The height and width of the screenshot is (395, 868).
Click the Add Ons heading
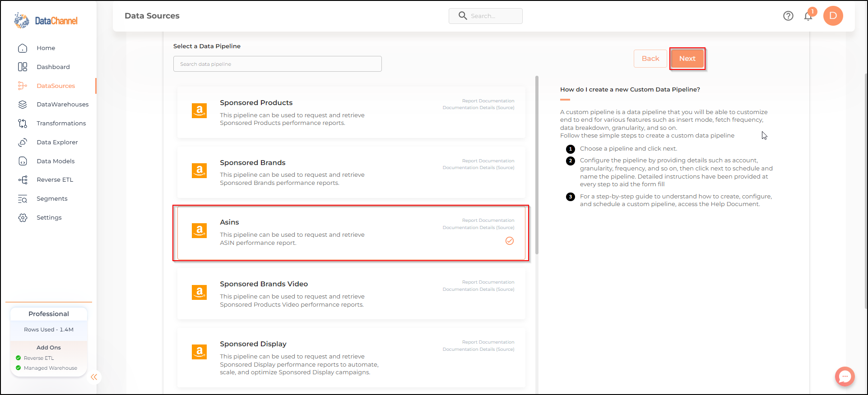pos(49,348)
